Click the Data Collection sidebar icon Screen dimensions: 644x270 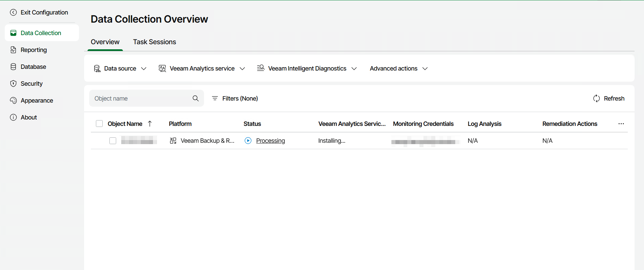13,33
